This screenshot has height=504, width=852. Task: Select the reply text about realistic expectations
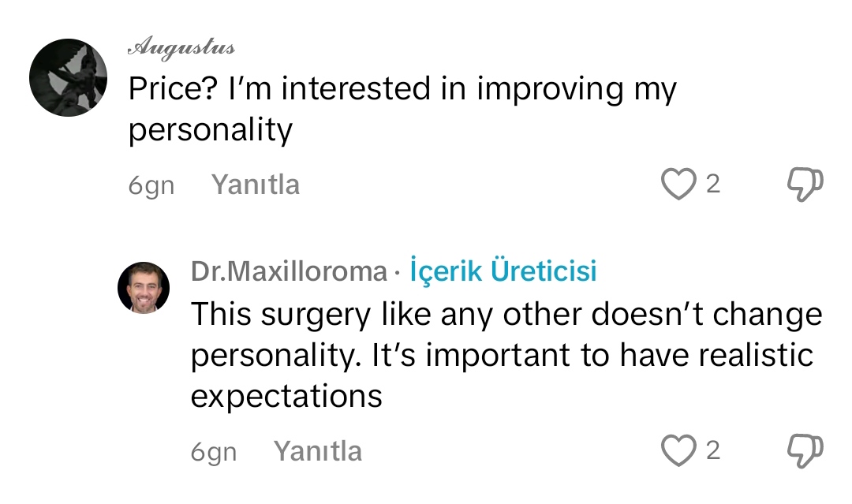pos(505,355)
